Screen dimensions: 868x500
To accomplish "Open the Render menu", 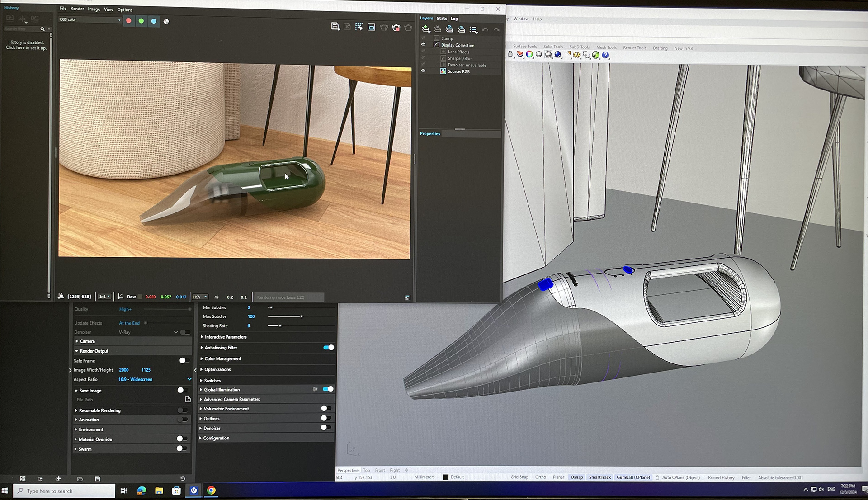I will (77, 9).
